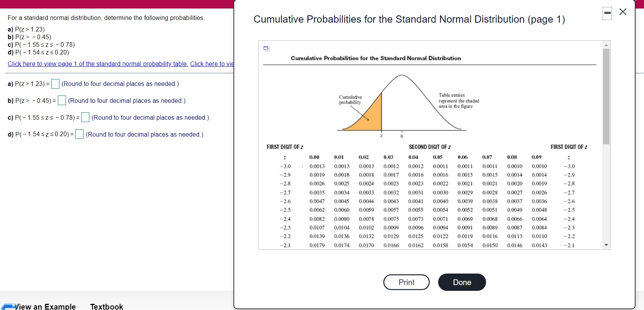Click the answer box for P(z > 1.23)
The height and width of the screenshot is (310, 644).
[x=55, y=84]
